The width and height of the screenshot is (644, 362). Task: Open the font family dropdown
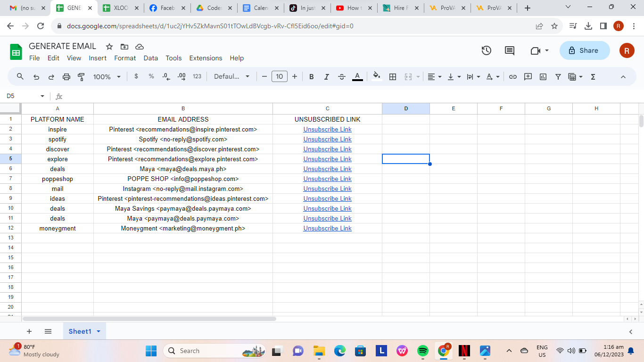[231, 76]
